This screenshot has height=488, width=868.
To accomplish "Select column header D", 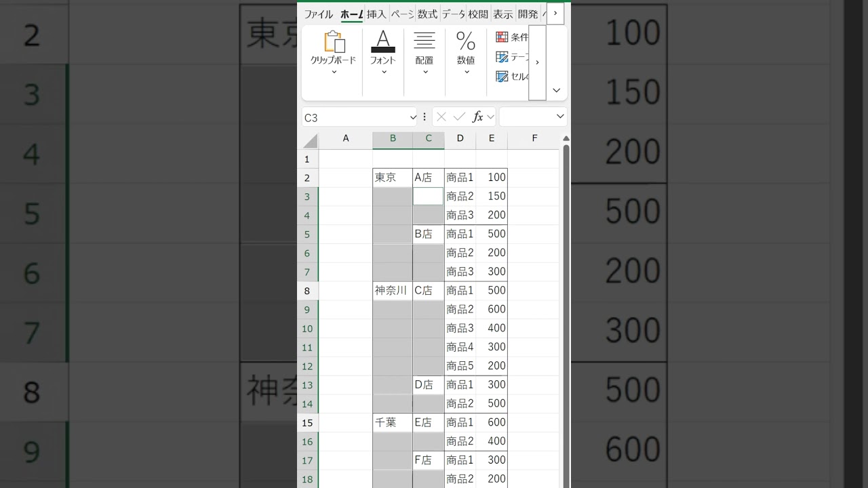I will coord(460,138).
